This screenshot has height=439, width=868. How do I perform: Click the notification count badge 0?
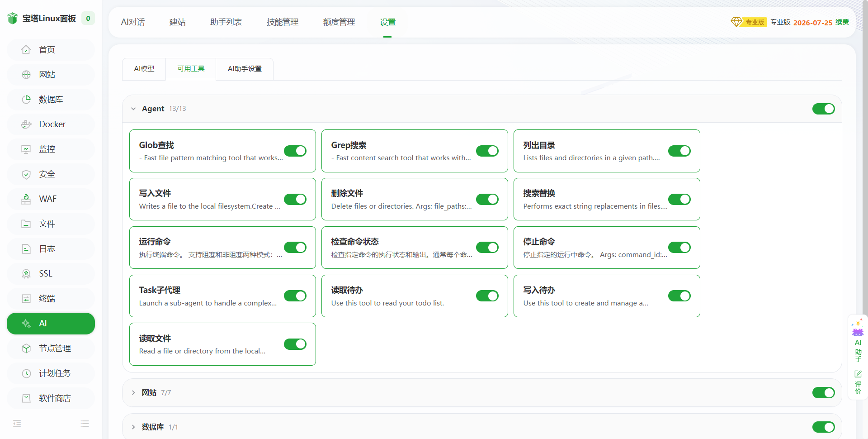88,18
